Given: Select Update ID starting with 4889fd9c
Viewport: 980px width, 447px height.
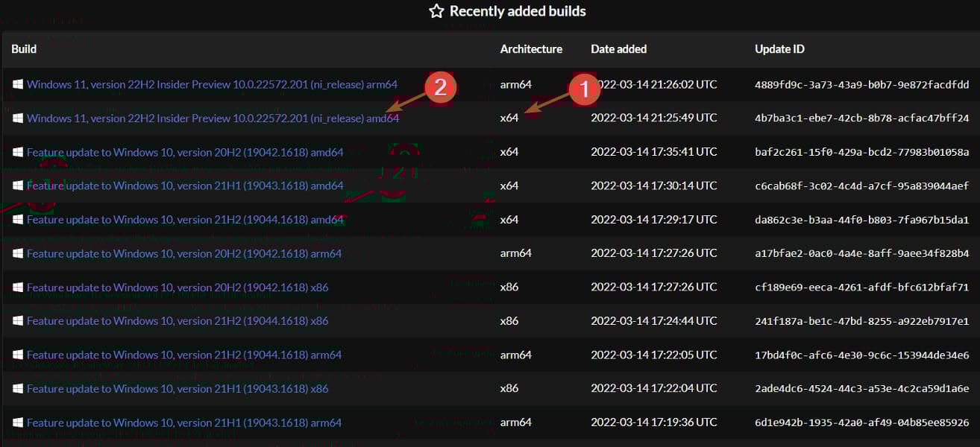Looking at the screenshot, I should (x=862, y=84).
